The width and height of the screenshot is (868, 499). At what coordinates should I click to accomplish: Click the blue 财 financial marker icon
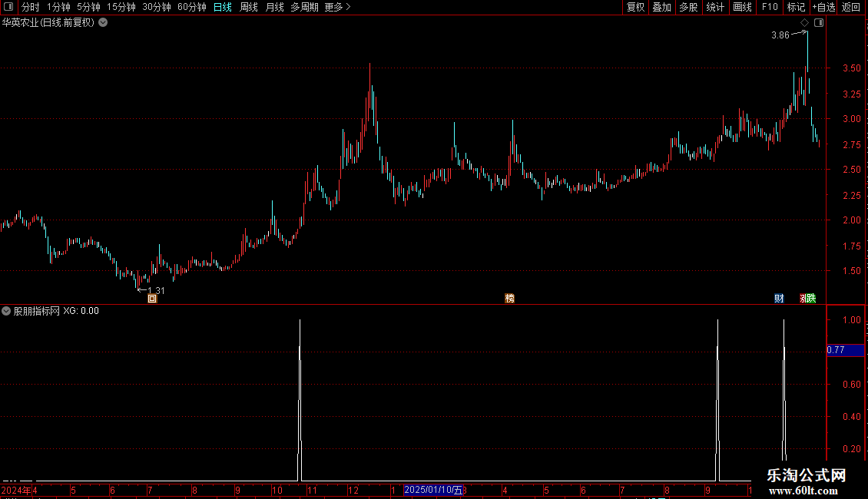[x=779, y=299]
